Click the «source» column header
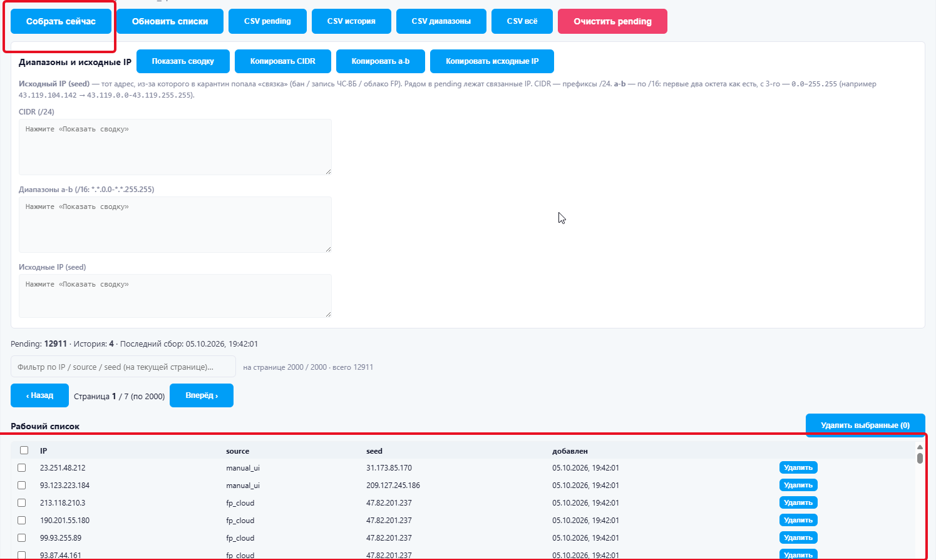Viewport: 936px width, 560px height. click(x=238, y=451)
